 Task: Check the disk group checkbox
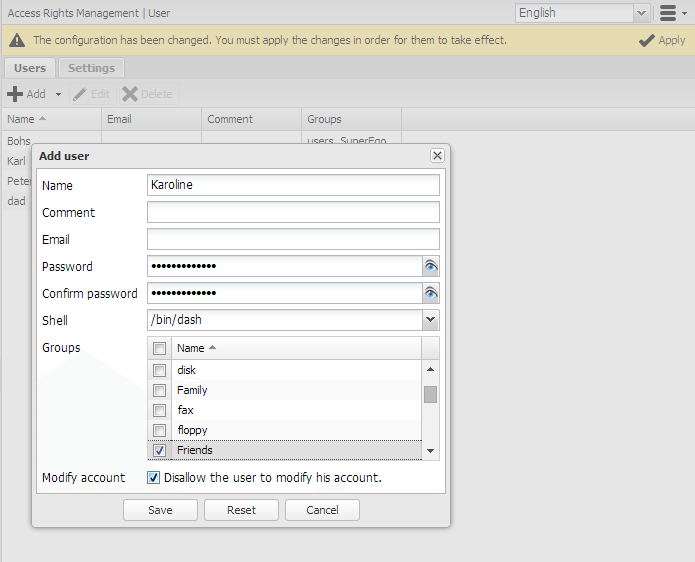pos(159,370)
